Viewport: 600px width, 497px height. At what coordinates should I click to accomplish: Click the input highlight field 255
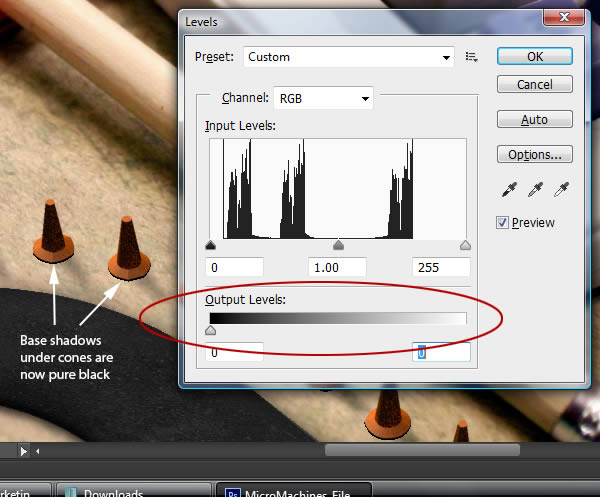(x=441, y=267)
